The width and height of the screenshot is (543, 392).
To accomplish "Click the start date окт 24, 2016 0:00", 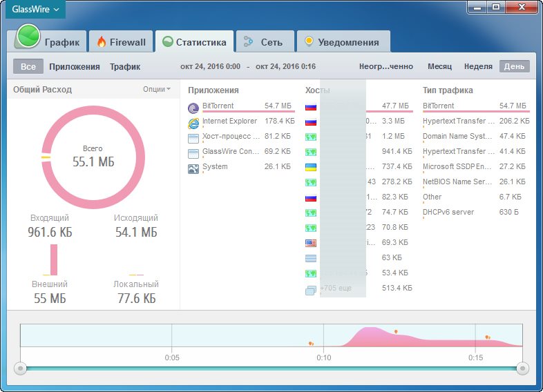I will (x=210, y=66).
